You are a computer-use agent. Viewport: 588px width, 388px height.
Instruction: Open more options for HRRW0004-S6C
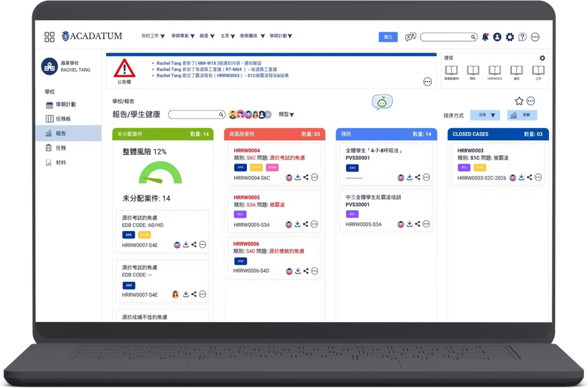pos(315,177)
